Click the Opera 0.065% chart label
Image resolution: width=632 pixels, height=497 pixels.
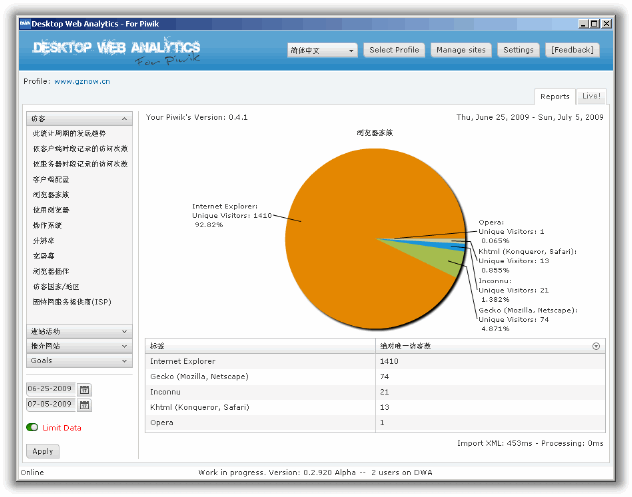tap(511, 231)
